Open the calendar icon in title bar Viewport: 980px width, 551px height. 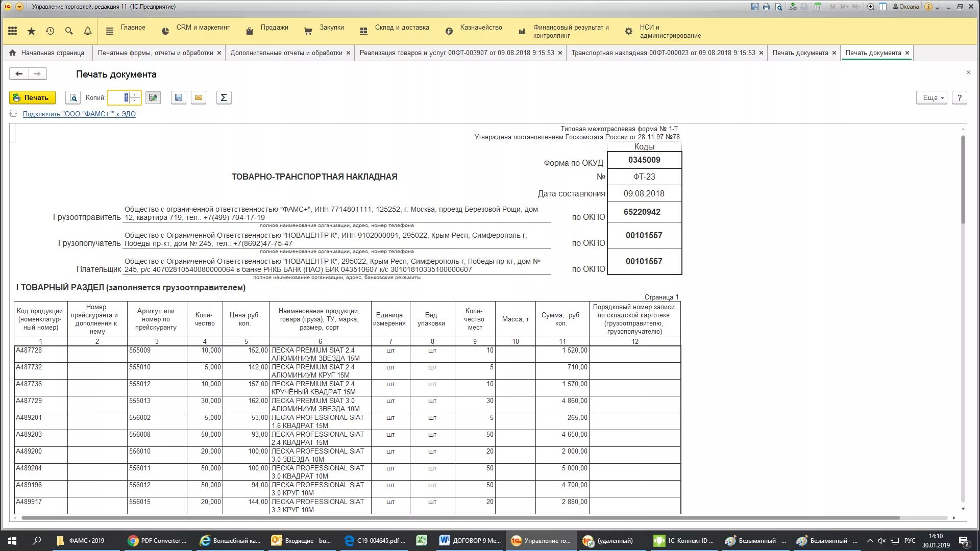point(818,7)
